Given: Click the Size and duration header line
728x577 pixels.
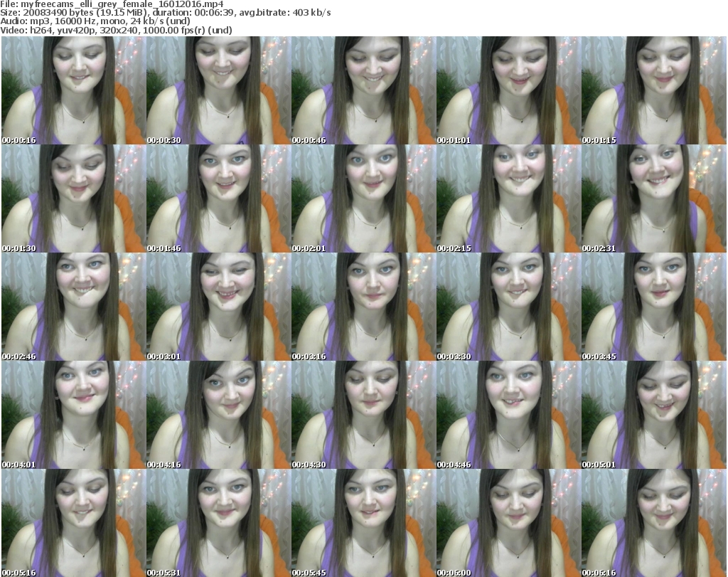Looking at the screenshot, I should pos(165,13).
